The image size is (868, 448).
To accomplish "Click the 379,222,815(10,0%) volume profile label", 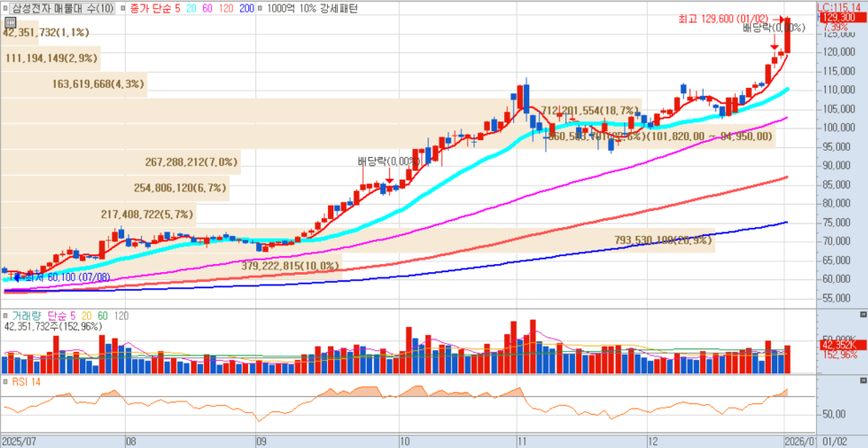I will pyautogui.click(x=290, y=266).
